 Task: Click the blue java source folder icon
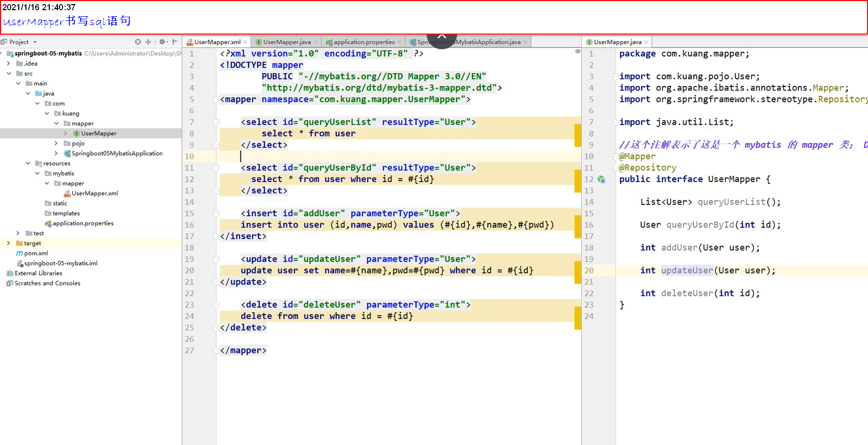(x=38, y=94)
